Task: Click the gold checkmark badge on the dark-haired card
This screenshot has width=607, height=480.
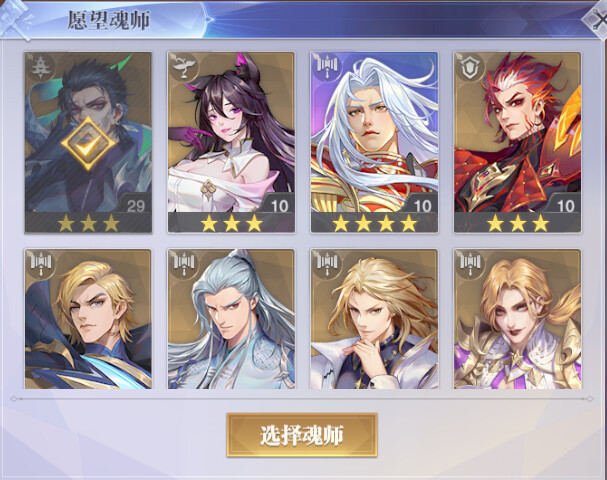Action: click(88, 143)
